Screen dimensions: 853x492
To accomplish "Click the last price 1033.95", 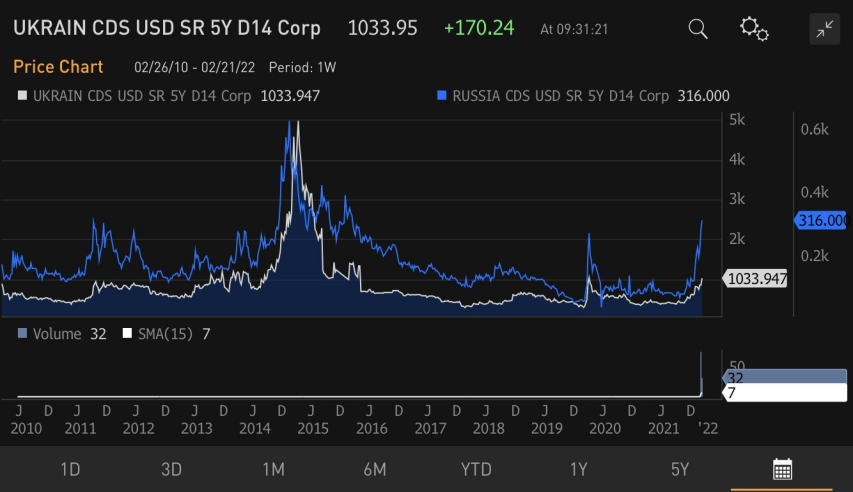I will tap(382, 28).
